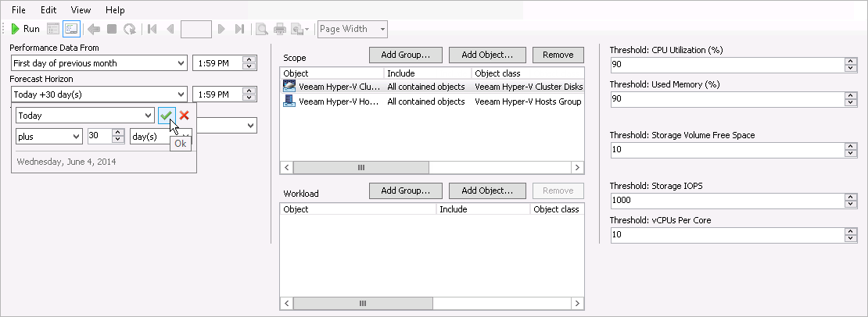Screen dimensions: 868x317
Task: Click Storage Volume Free Space field
Action: 727,150
